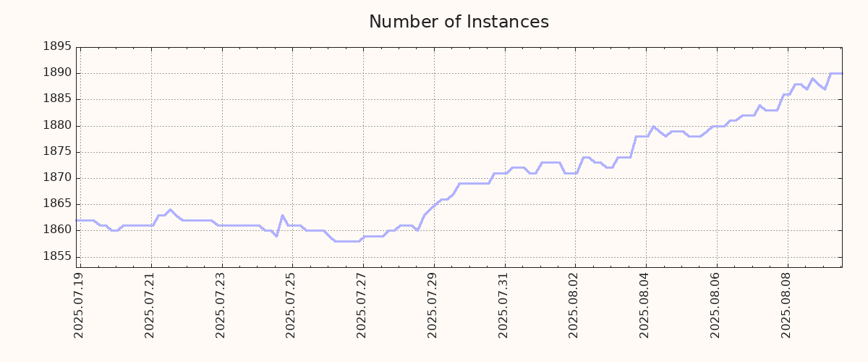The height and width of the screenshot is (362, 868).
Task: Click the y-axis label 1875
Action: 57,152
